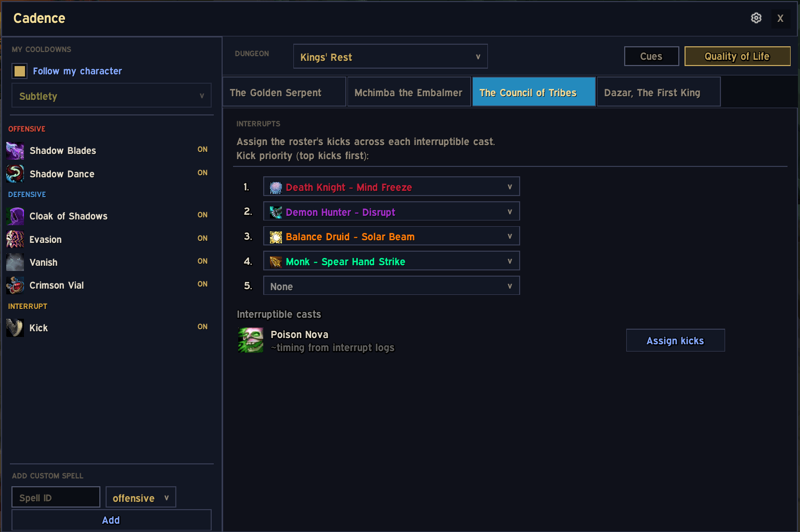
Task: Click the Poison Nova spell icon
Action: click(251, 340)
